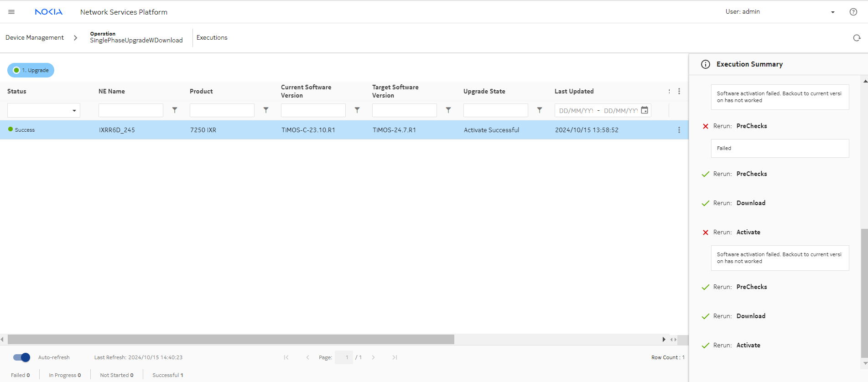Expand the failed Rerun Activate entry

click(x=748, y=232)
